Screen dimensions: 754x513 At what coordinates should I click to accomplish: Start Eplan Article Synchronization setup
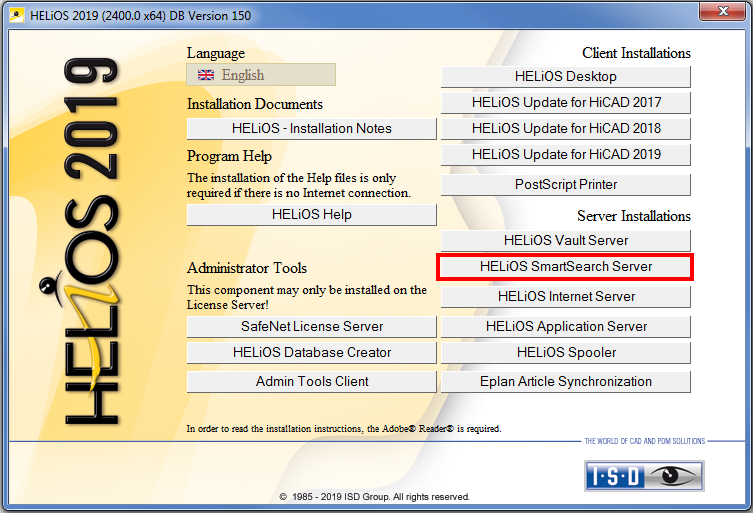pyautogui.click(x=566, y=381)
